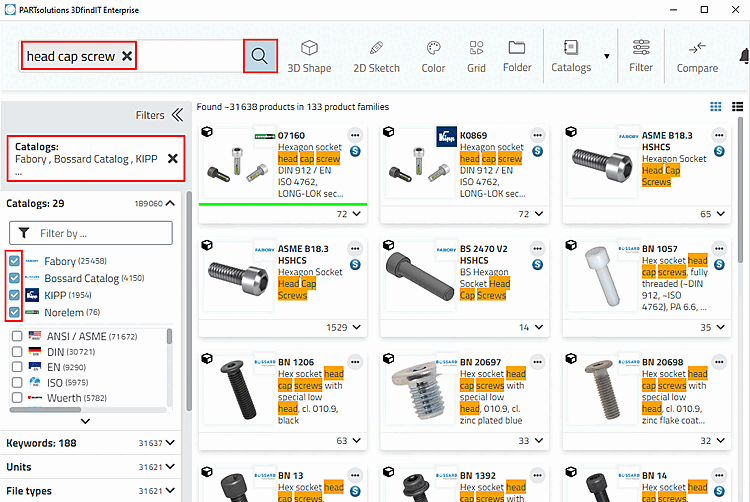Open the options menu on BN 1057
Viewport: 750px width, 502px height.
[x=719, y=249]
